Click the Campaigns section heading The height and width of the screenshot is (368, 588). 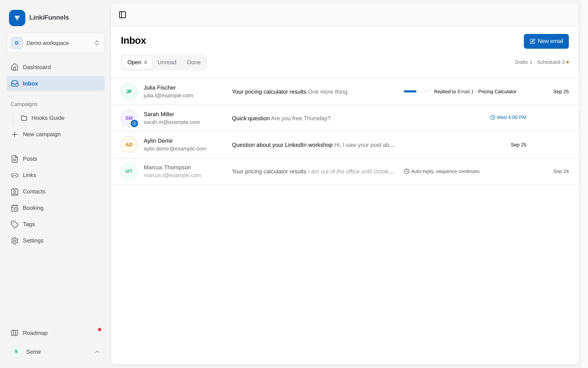point(24,104)
